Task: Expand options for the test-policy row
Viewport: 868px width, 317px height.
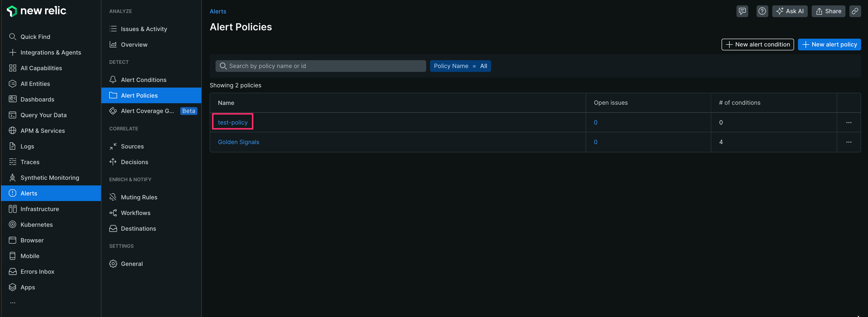Action: click(x=849, y=123)
